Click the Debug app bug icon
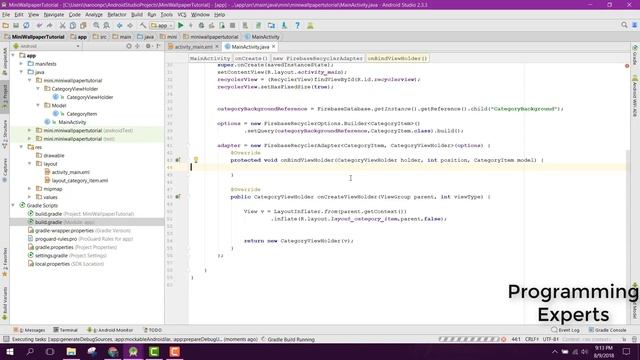The image size is (640, 360). pyautogui.click(x=201, y=25)
